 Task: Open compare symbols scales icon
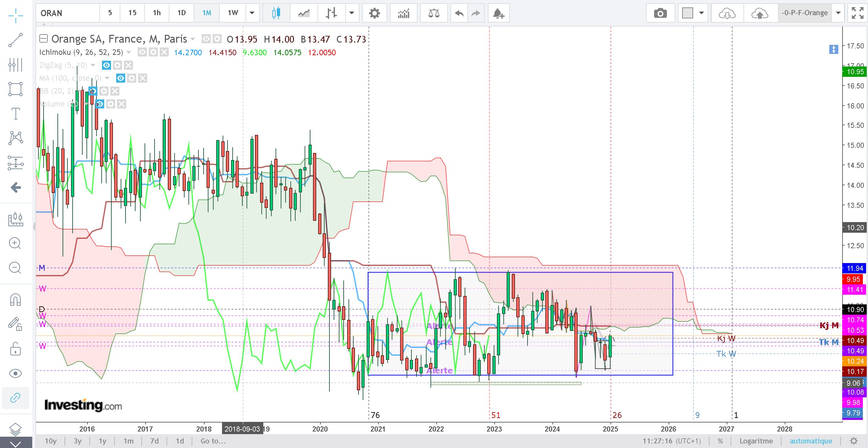click(434, 13)
